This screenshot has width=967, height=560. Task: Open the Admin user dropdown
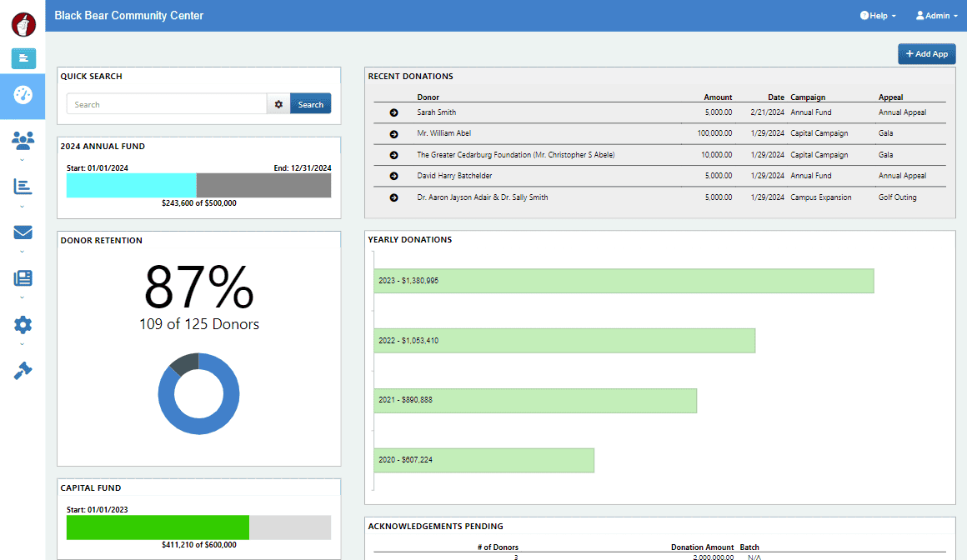point(937,16)
